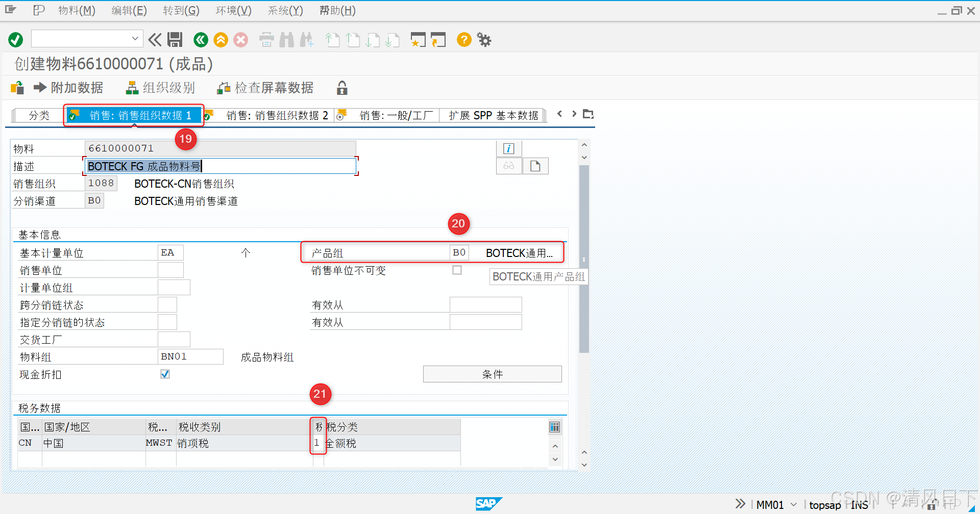Switch to the 分类 tab

[x=39, y=115]
